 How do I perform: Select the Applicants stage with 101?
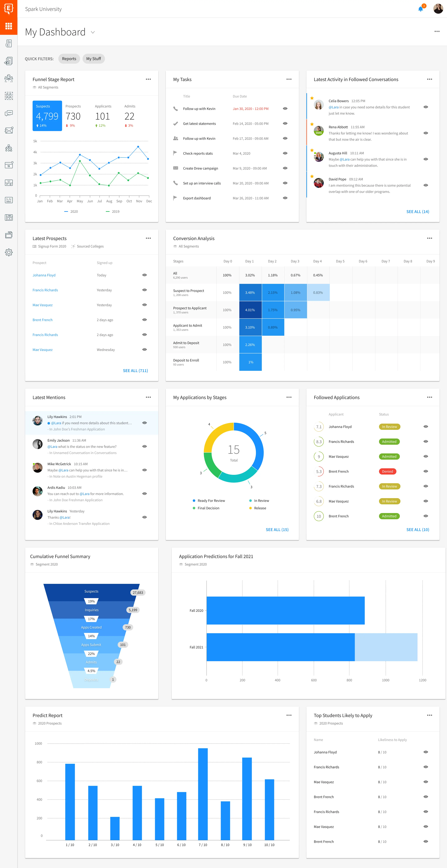(103, 116)
